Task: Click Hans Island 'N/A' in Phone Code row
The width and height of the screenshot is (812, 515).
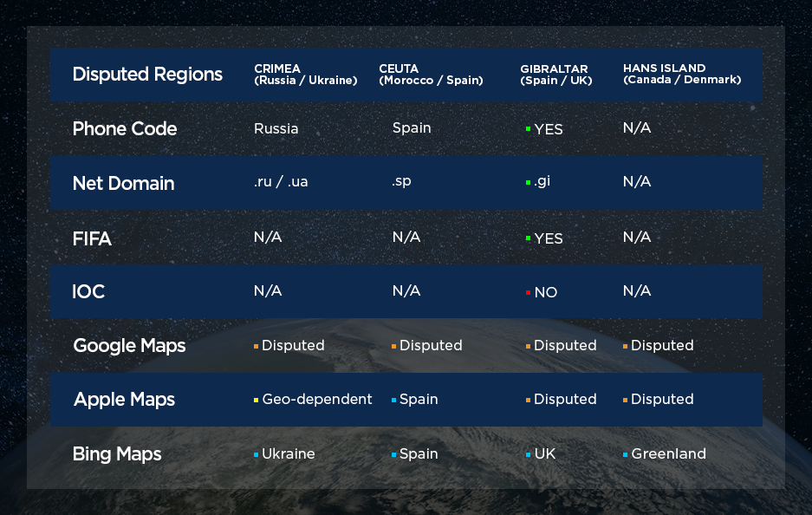Action: pyautogui.click(x=637, y=128)
